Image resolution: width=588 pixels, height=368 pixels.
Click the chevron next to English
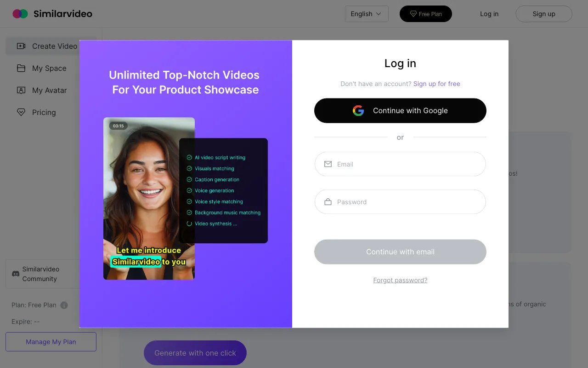coord(379,14)
